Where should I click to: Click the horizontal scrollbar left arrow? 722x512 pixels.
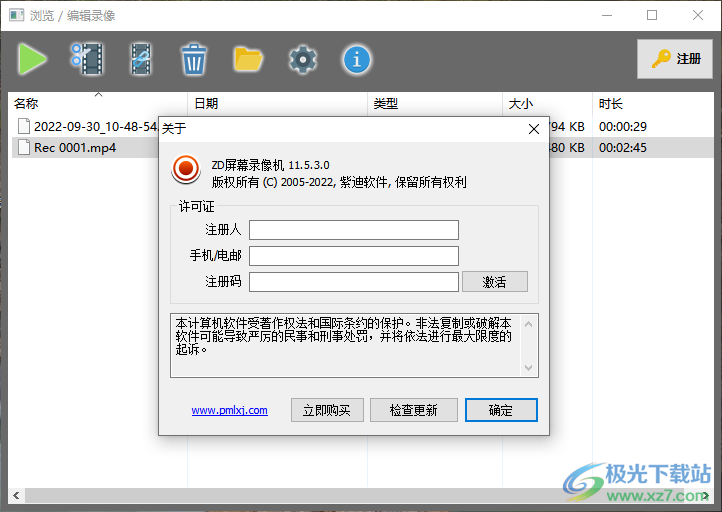(16, 495)
